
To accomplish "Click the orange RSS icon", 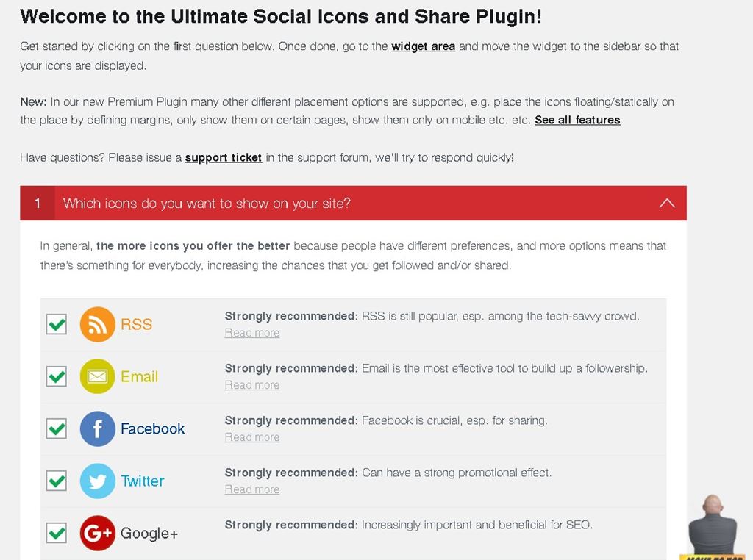I will (97, 324).
